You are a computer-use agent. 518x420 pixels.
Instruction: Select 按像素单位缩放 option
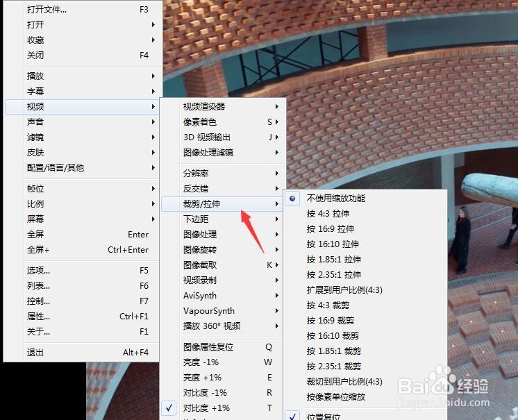[365, 397]
